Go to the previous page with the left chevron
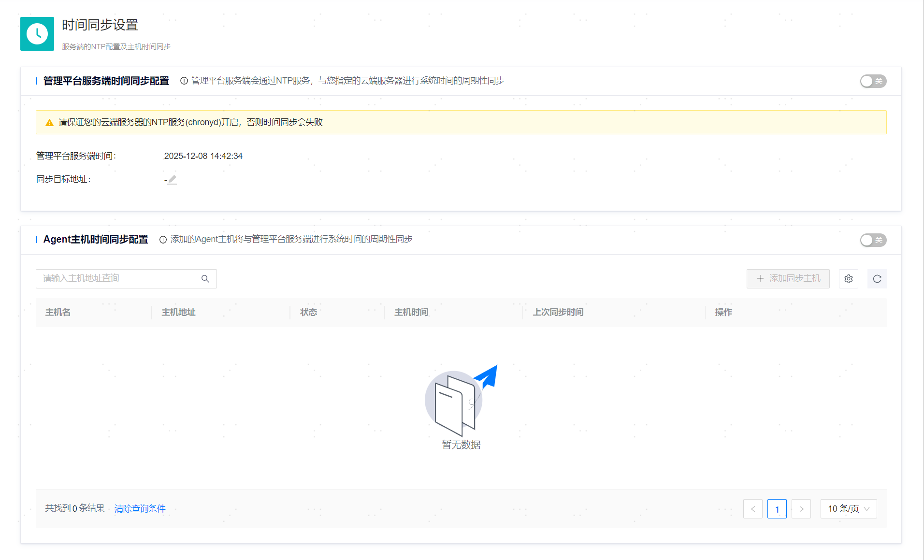 [752, 509]
